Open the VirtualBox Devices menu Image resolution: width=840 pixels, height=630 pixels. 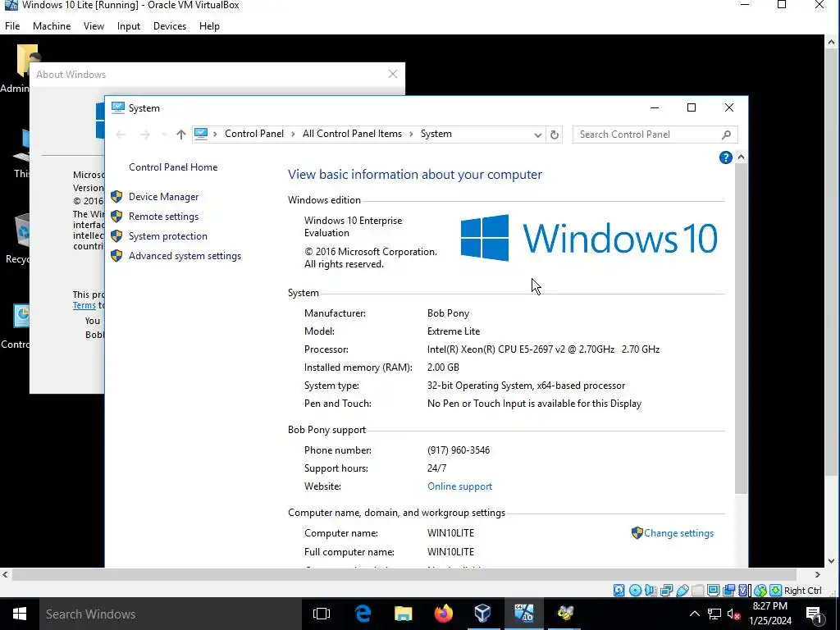point(170,26)
